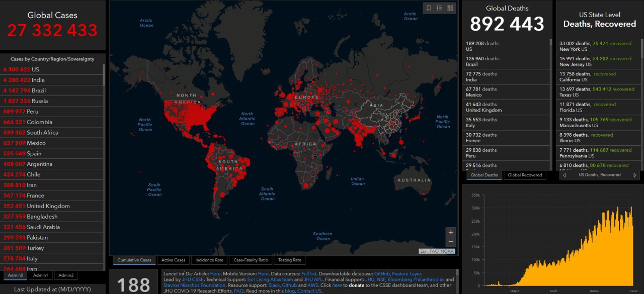Open the Testing Rate tab
644x294 pixels.
click(290, 260)
